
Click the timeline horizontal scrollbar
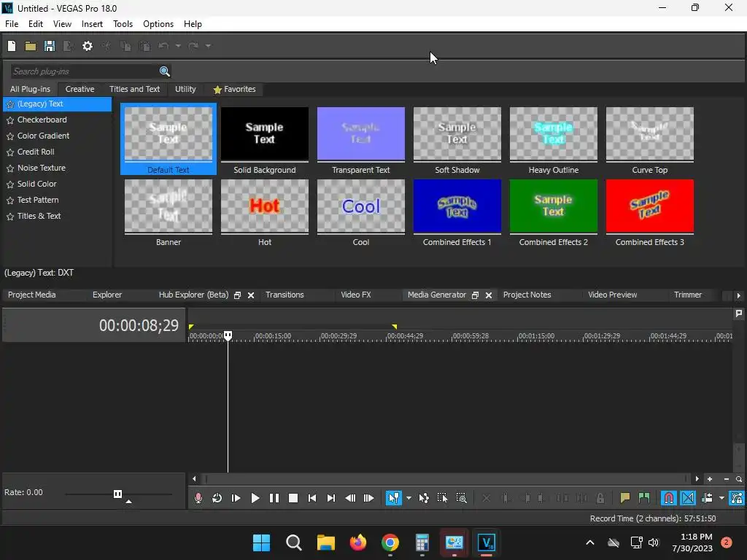point(445,479)
